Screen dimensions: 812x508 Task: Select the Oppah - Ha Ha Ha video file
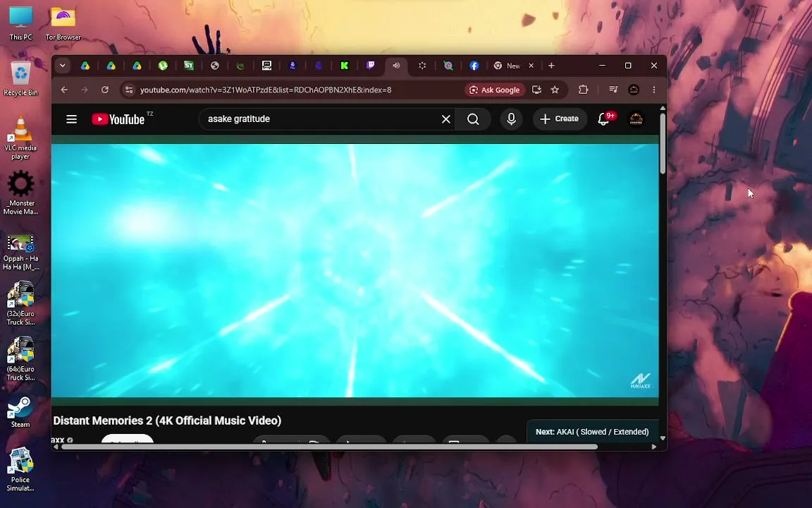[x=20, y=253]
